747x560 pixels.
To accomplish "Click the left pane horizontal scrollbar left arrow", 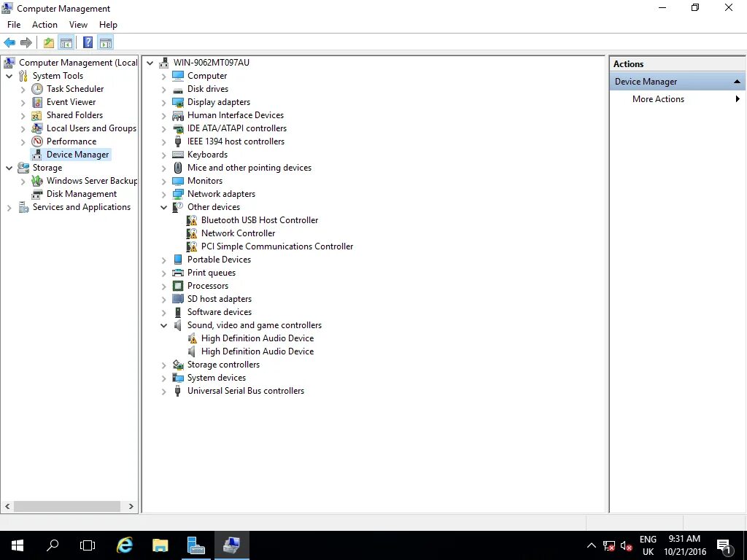I will click(7, 507).
